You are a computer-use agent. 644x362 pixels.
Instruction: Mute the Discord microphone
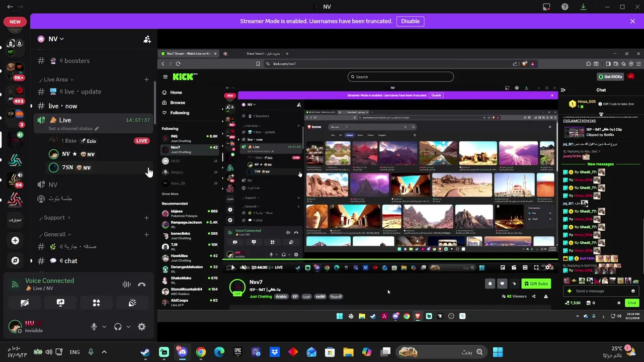click(x=94, y=326)
